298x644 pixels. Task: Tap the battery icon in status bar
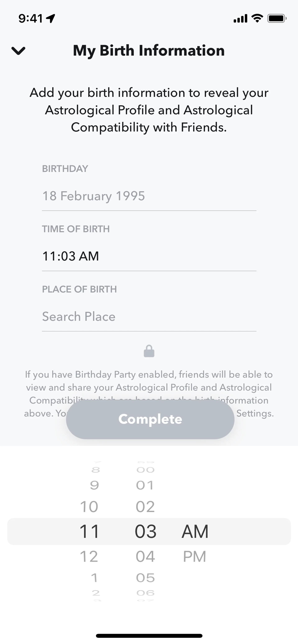(x=277, y=18)
